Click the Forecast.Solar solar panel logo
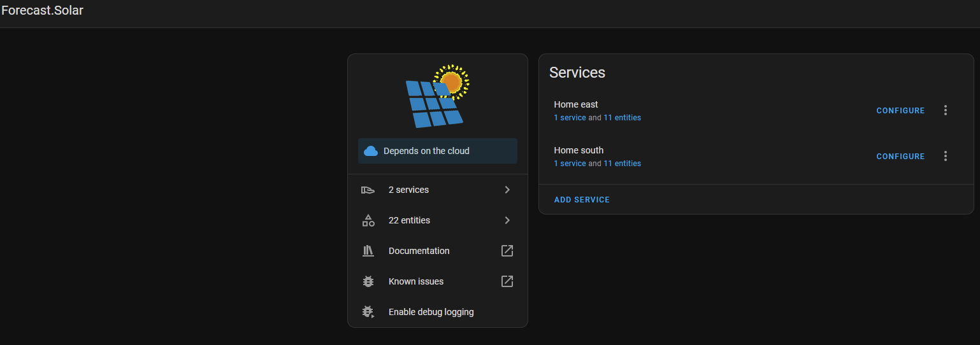 [438, 95]
